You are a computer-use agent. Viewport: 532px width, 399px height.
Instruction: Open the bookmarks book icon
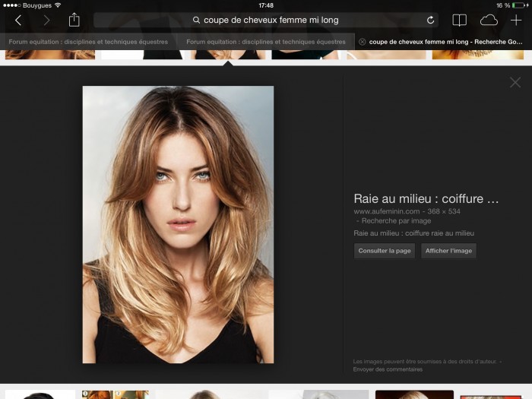tap(459, 21)
